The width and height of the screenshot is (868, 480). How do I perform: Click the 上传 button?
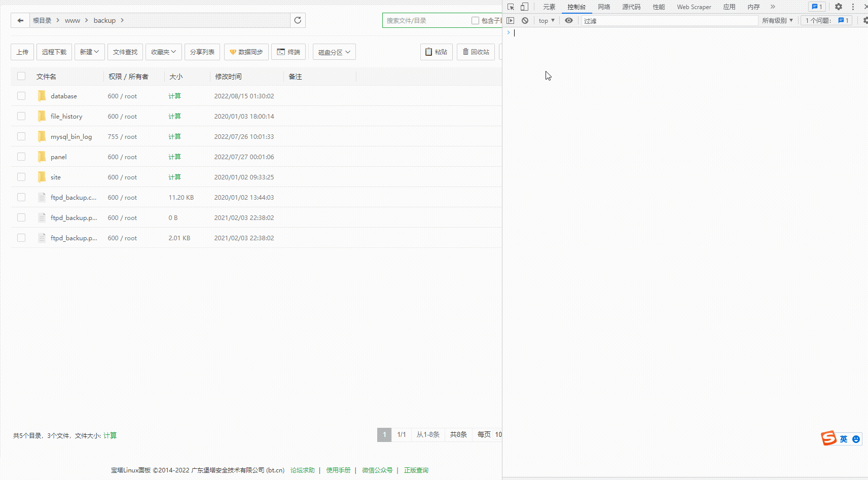click(22, 52)
